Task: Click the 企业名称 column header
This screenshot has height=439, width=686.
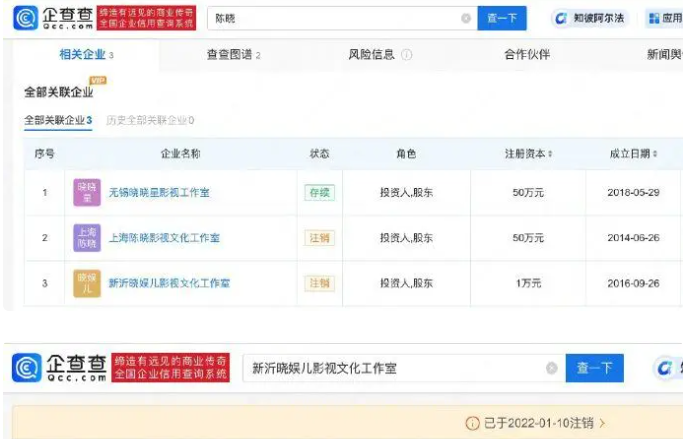Action: [x=180, y=154]
